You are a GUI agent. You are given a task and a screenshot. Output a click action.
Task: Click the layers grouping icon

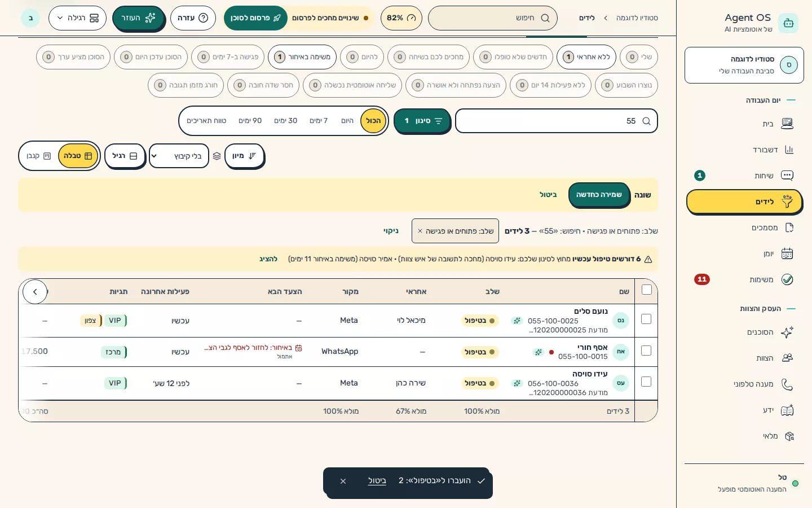pos(217,156)
